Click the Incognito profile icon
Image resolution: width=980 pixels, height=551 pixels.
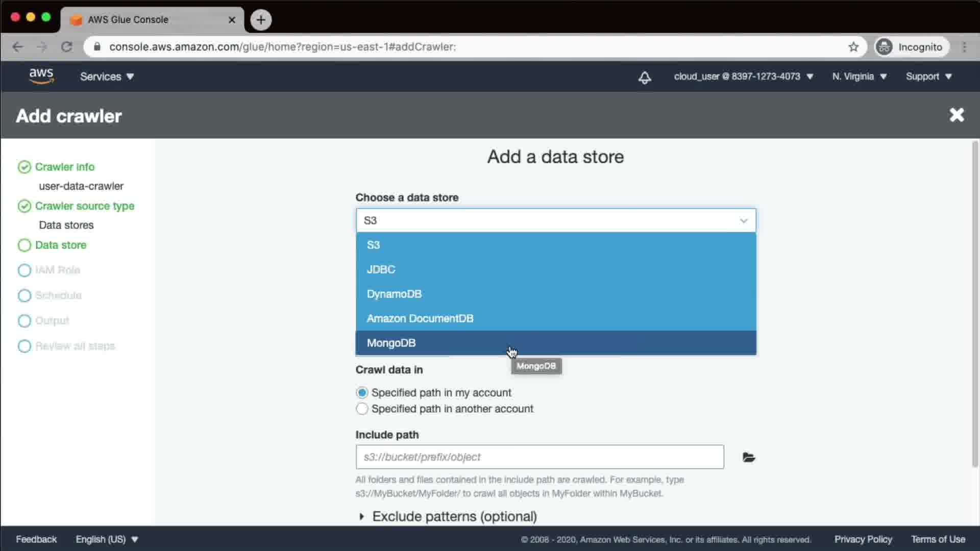click(x=884, y=47)
